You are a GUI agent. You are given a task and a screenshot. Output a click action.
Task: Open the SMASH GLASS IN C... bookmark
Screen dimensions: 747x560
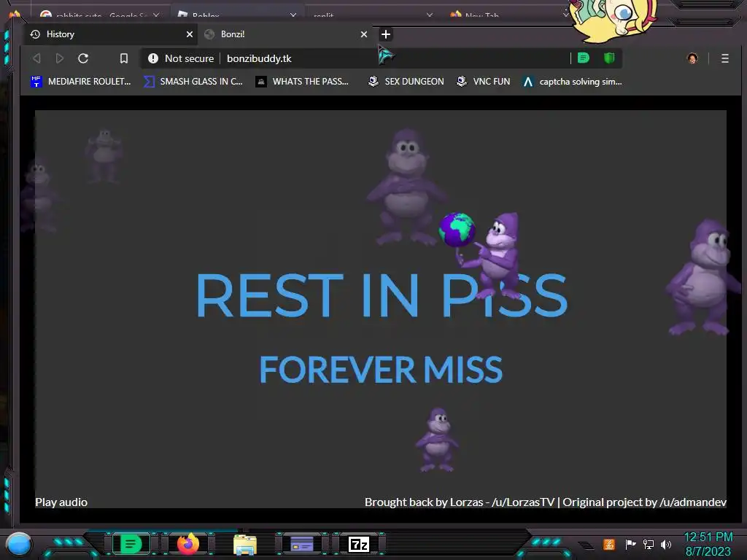(x=193, y=82)
